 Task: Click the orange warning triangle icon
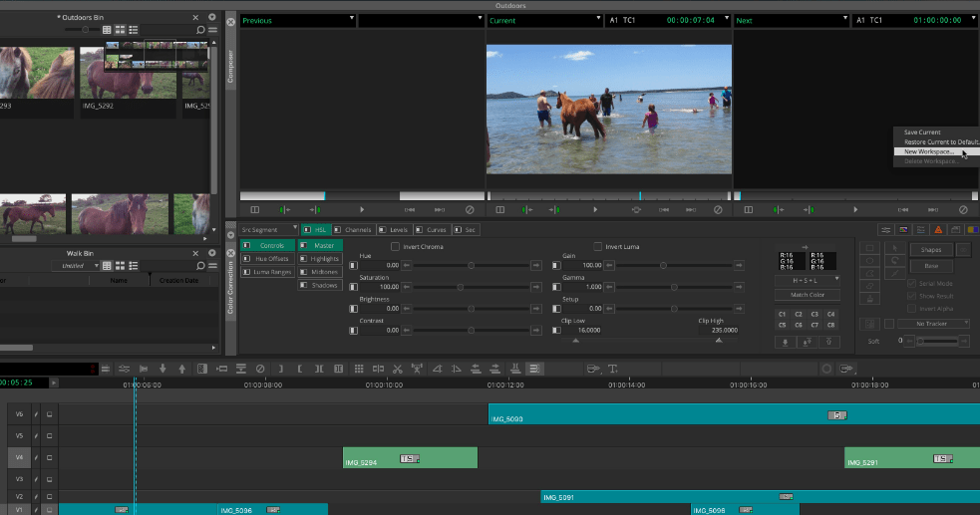pos(937,230)
